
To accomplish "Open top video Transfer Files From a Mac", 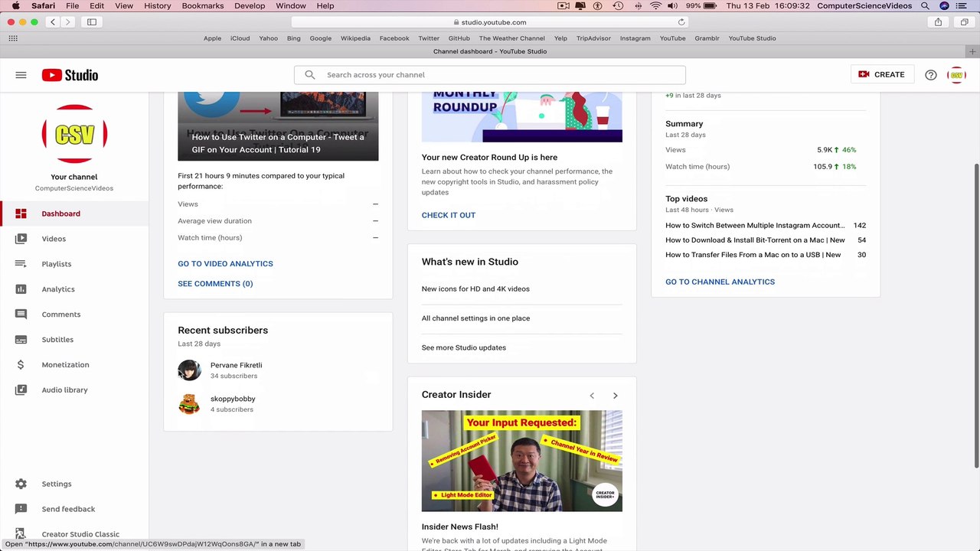I will [753, 255].
